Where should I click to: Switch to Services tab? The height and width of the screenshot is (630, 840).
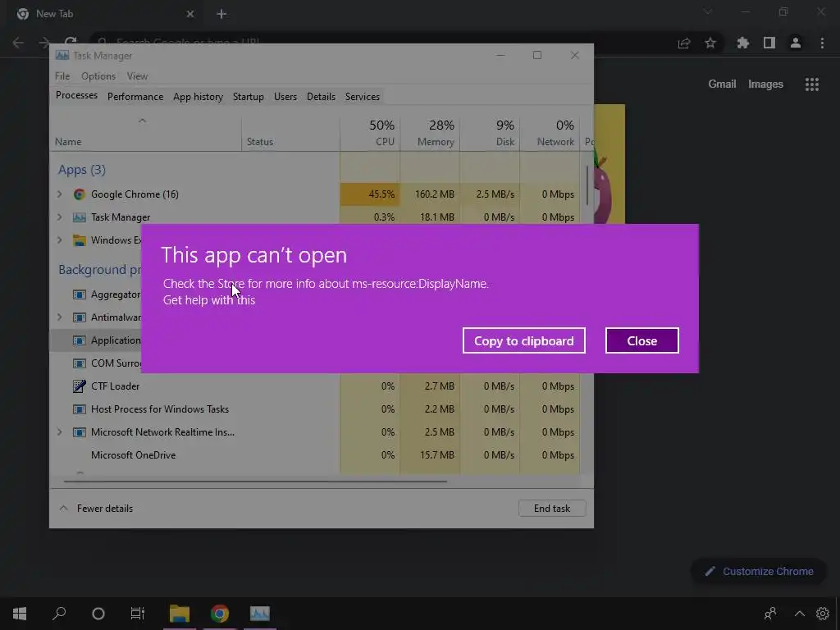[x=362, y=97]
